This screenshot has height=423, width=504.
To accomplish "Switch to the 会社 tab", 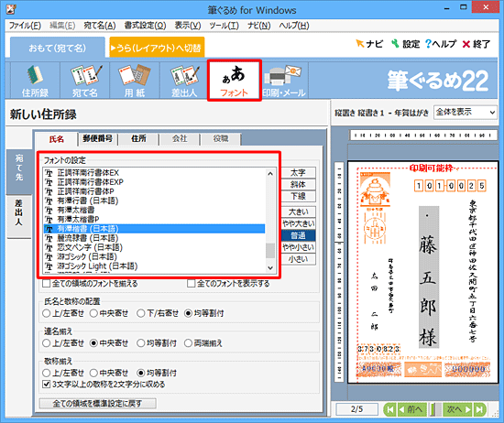I will point(180,139).
